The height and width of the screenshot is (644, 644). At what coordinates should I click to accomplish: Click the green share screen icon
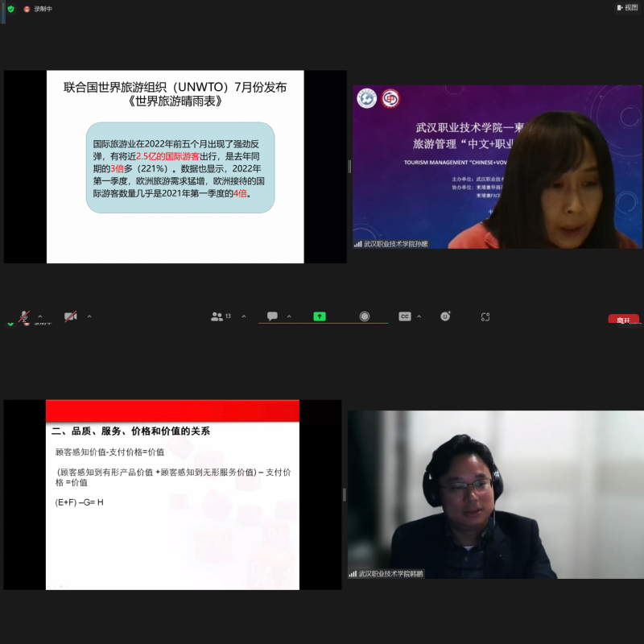320,316
